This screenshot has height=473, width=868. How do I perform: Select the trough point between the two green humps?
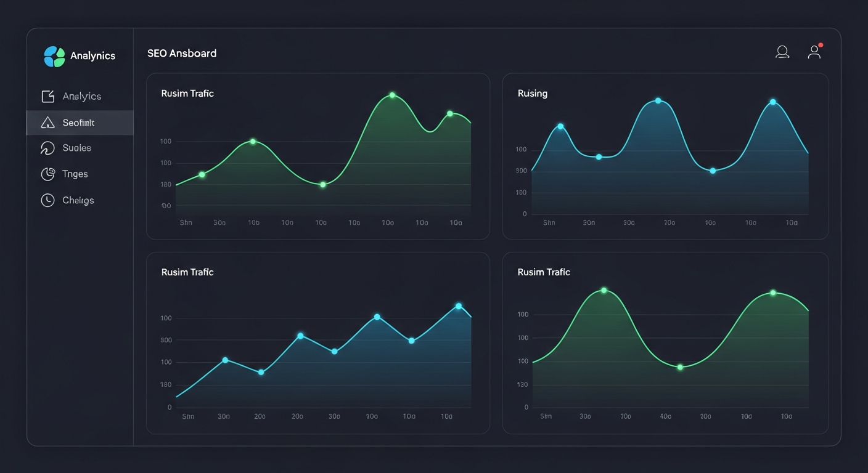coord(680,367)
